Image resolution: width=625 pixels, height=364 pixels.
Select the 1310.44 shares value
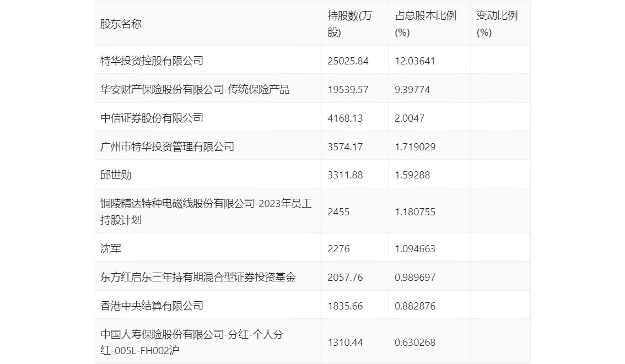pyautogui.click(x=345, y=343)
